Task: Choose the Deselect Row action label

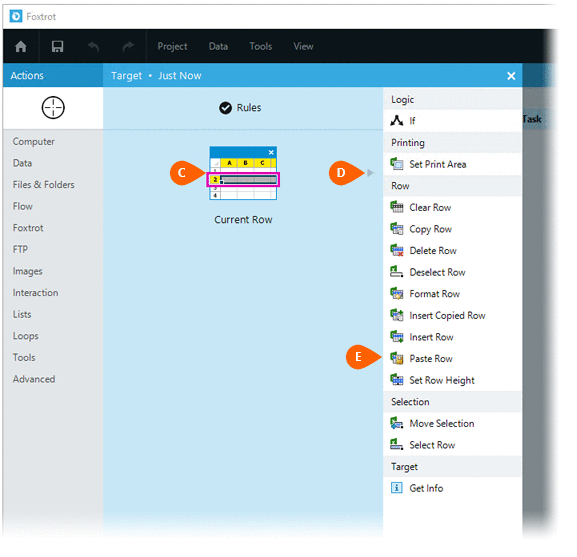Action: tap(437, 273)
